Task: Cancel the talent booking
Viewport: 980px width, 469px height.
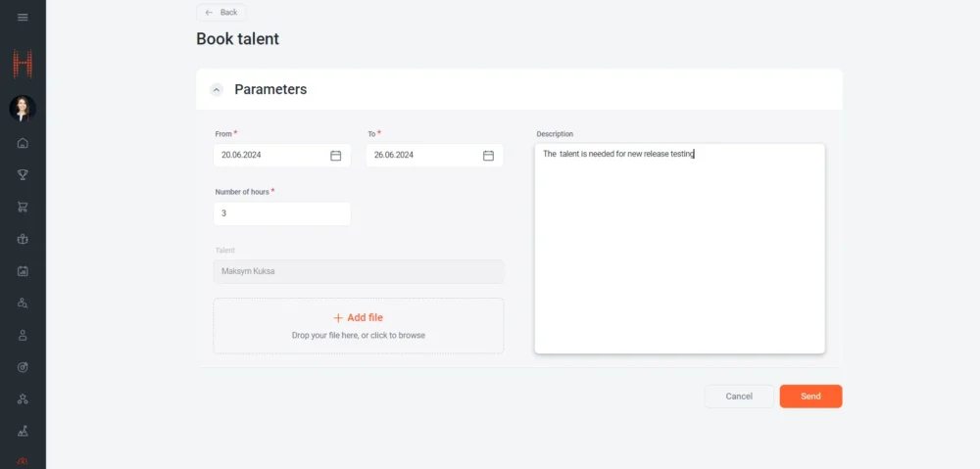Action: 739,397
